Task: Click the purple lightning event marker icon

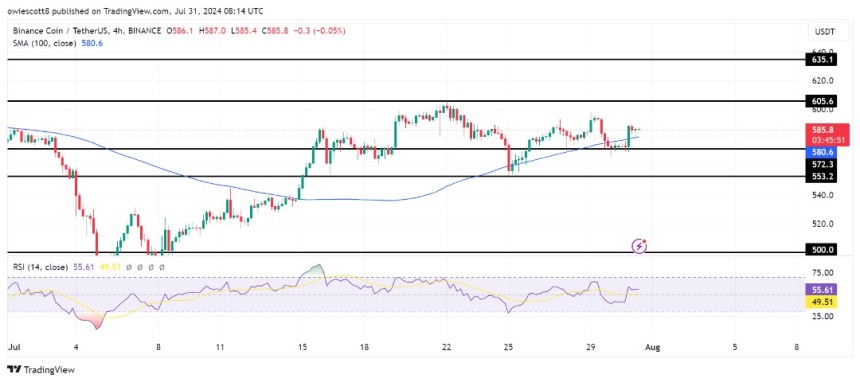Action: click(639, 246)
